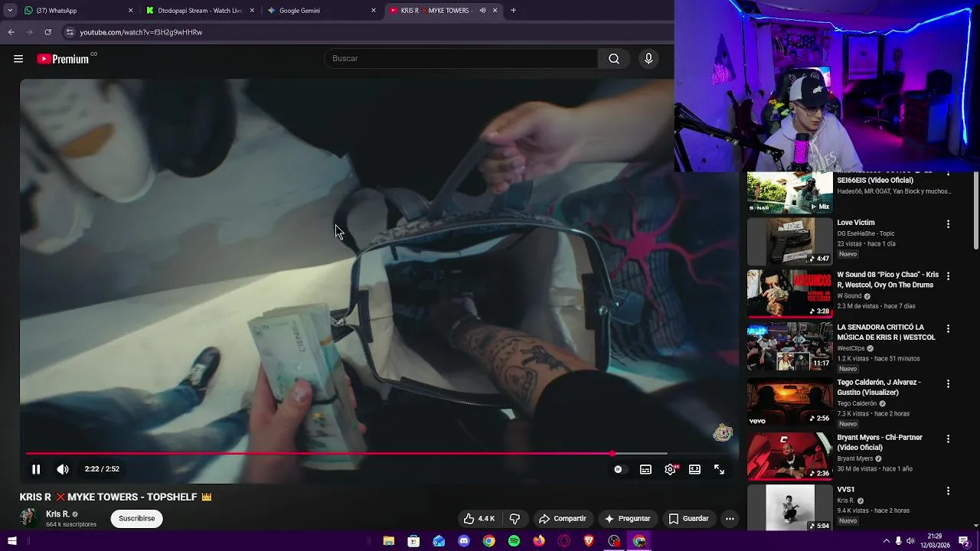Open Opera from the taskbar

click(564, 541)
